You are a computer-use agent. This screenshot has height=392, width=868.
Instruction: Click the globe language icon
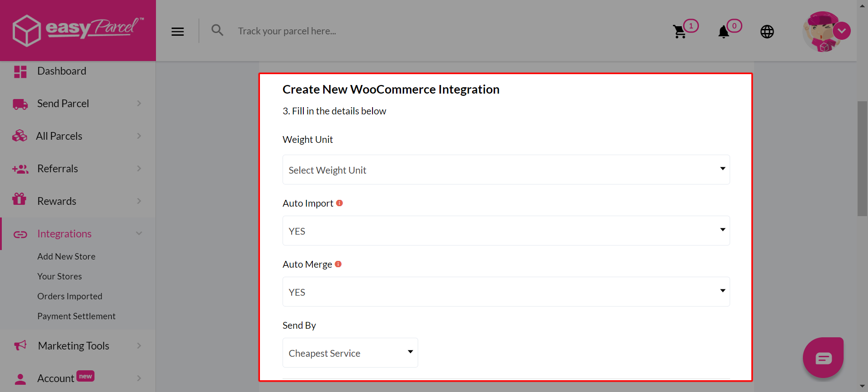click(x=767, y=32)
